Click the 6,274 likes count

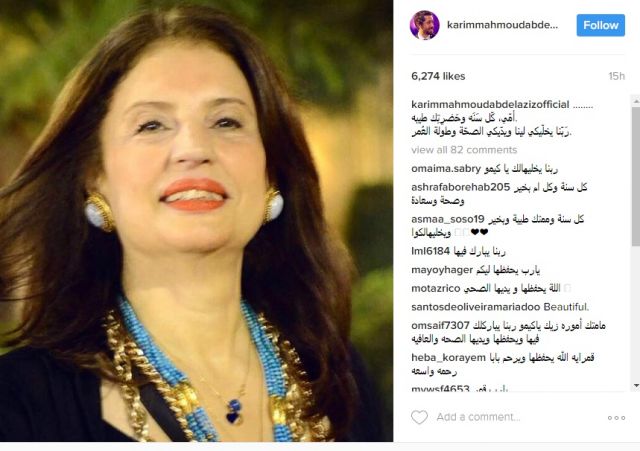coord(438,76)
